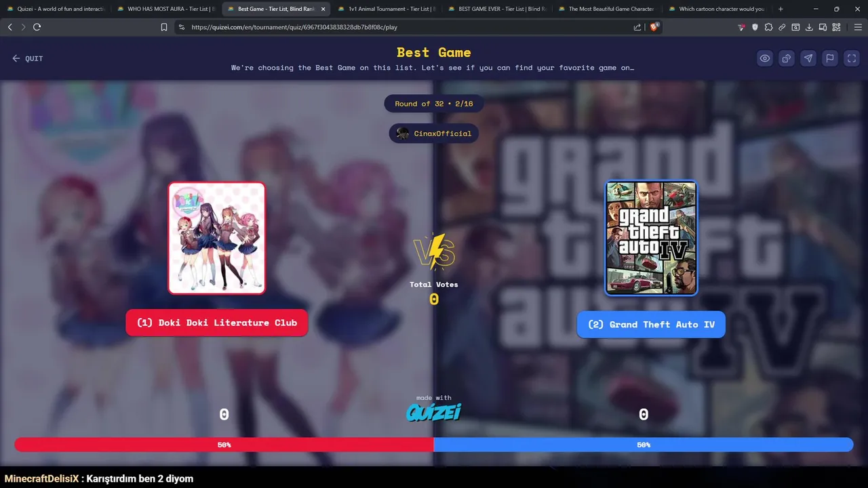Switch to the 'WHO HAS MOST AURA' tab
This screenshot has height=488, width=868.
pyautogui.click(x=166, y=9)
